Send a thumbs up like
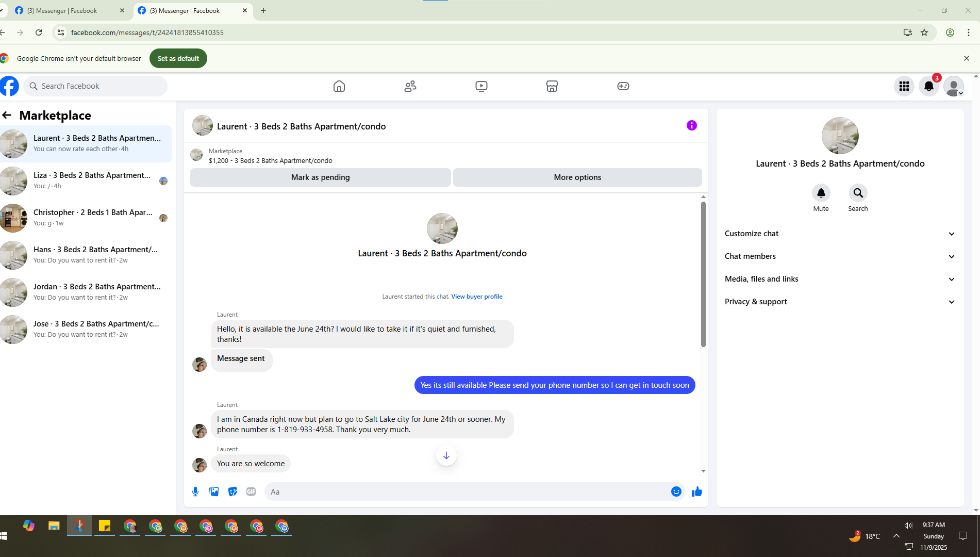Image resolution: width=980 pixels, height=557 pixels. click(x=697, y=492)
